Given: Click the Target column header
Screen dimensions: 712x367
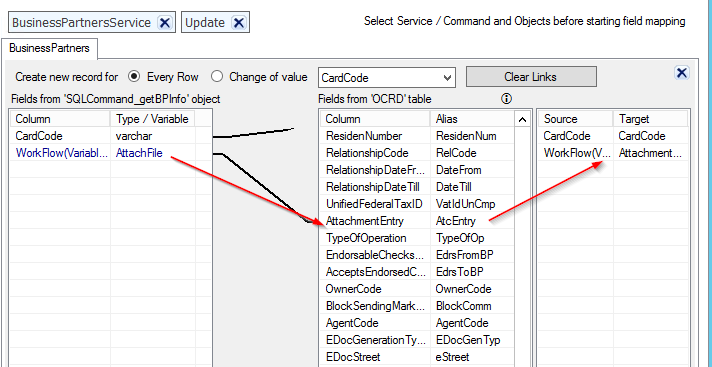Looking at the screenshot, I should pyautogui.click(x=650, y=119).
